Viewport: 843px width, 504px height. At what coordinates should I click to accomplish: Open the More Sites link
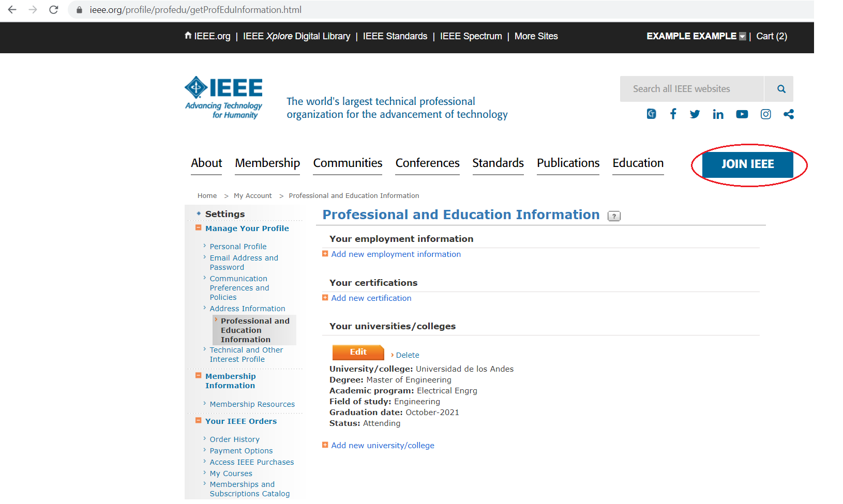tap(536, 36)
